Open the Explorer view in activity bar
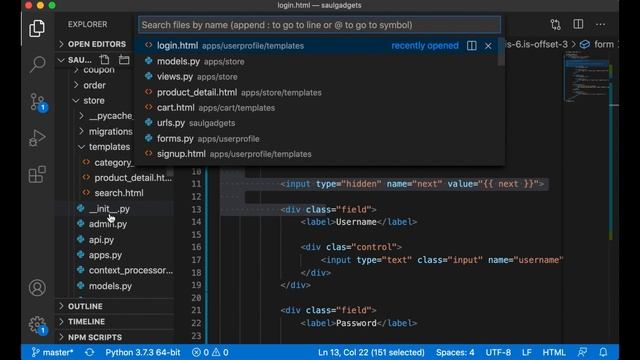 [37, 29]
